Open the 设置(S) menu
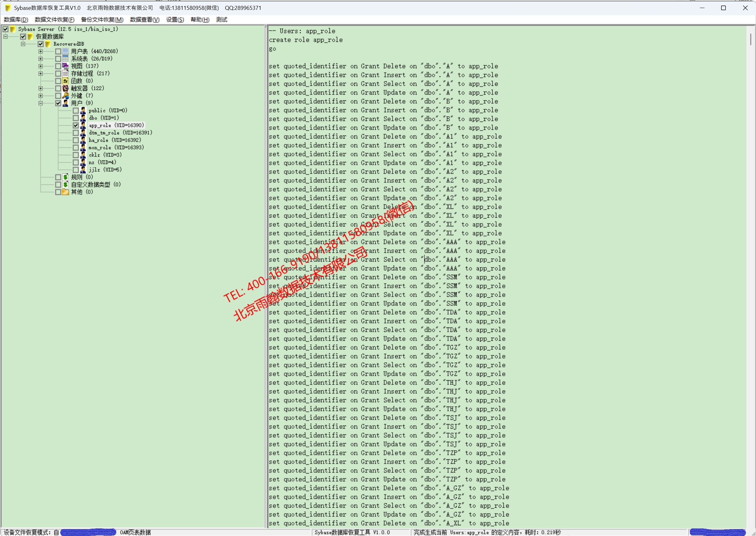The height and width of the screenshot is (536, 756). [x=175, y=20]
